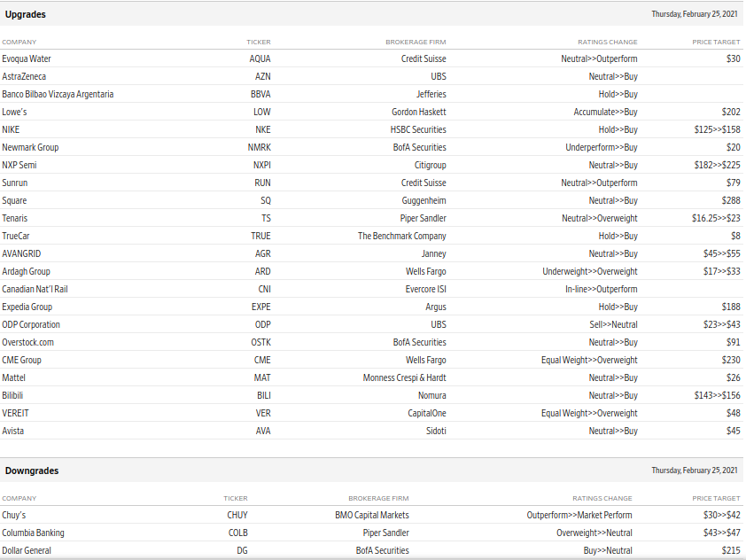Select the Expedia Group company name
The height and width of the screenshot is (560, 746).
coord(27,307)
